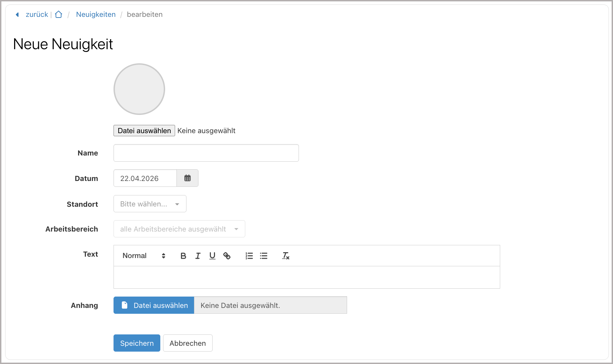Choose an attachment file for Anhang
This screenshot has width=613, height=364.
154,305
